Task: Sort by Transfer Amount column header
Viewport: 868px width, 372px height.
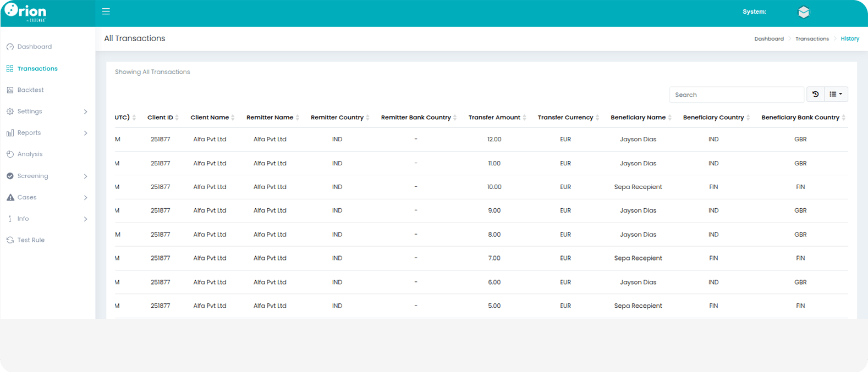Action: coord(494,118)
